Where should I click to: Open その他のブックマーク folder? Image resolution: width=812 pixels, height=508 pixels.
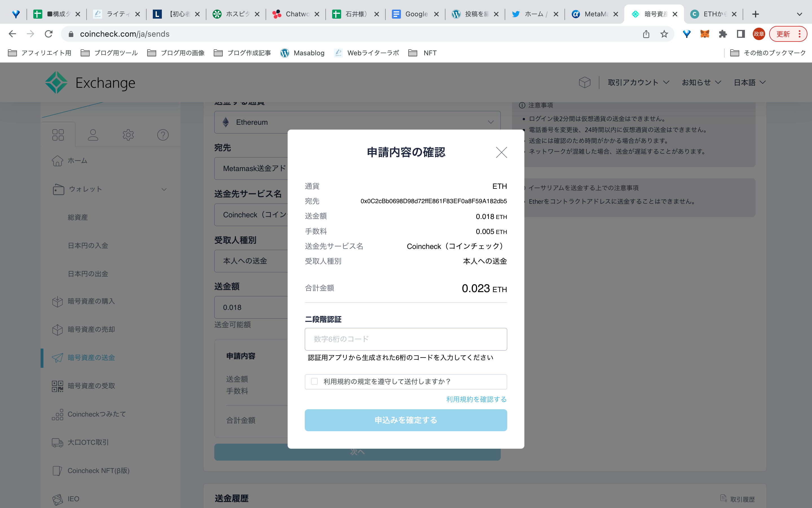[768, 53]
